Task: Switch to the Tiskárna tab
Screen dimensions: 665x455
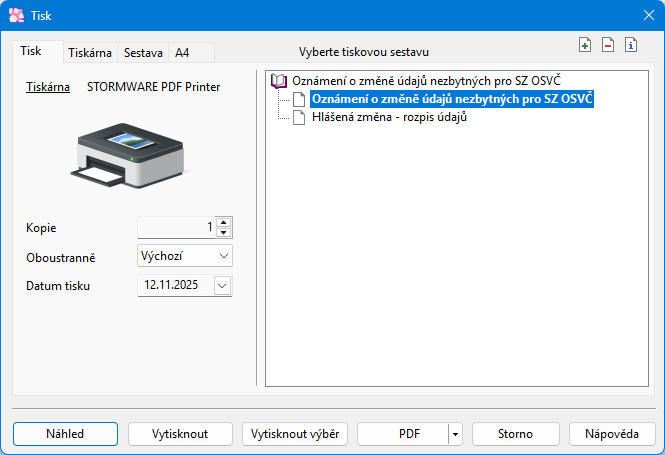Action: 89,53
